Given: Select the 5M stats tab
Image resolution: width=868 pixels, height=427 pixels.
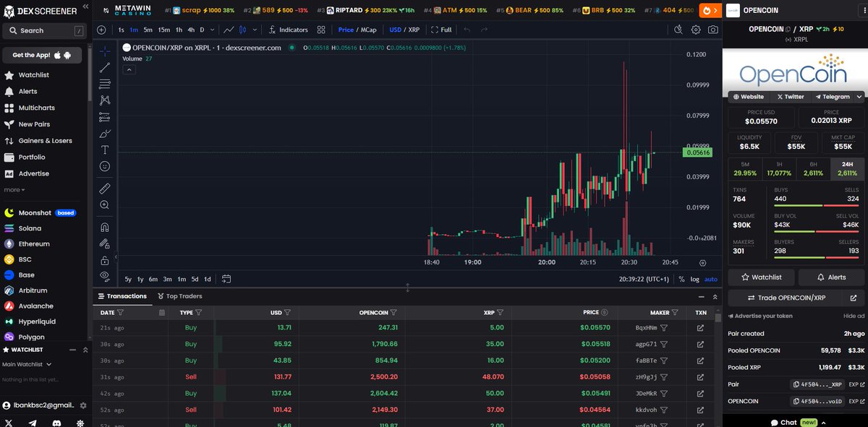Looking at the screenshot, I should (744, 168).
